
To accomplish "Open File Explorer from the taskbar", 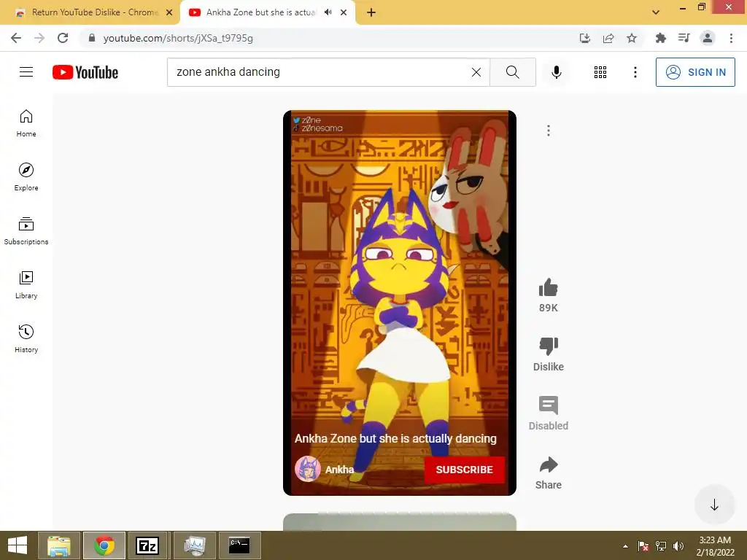I will click(59, 545).
